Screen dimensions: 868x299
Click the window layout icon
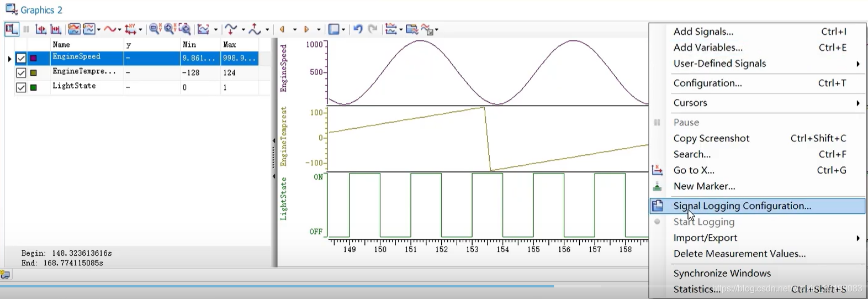click(x=334, y=29)
